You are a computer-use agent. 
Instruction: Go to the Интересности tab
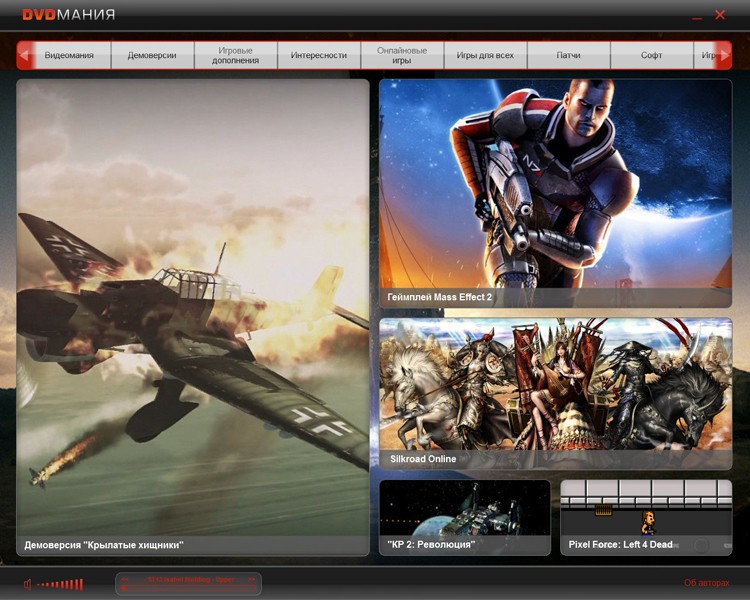coord(319,55)
